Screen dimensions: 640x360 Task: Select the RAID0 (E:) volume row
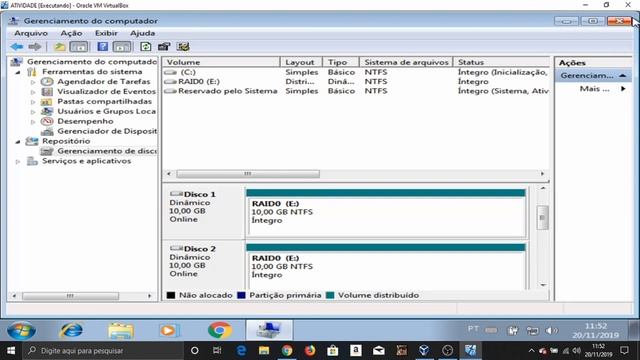356,82
